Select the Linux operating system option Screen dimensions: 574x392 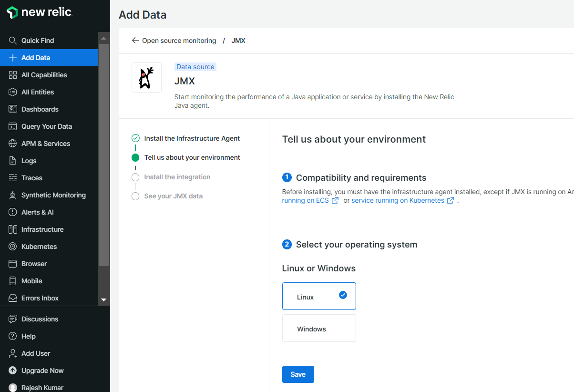pyautogui.click(x=319, y=296)
